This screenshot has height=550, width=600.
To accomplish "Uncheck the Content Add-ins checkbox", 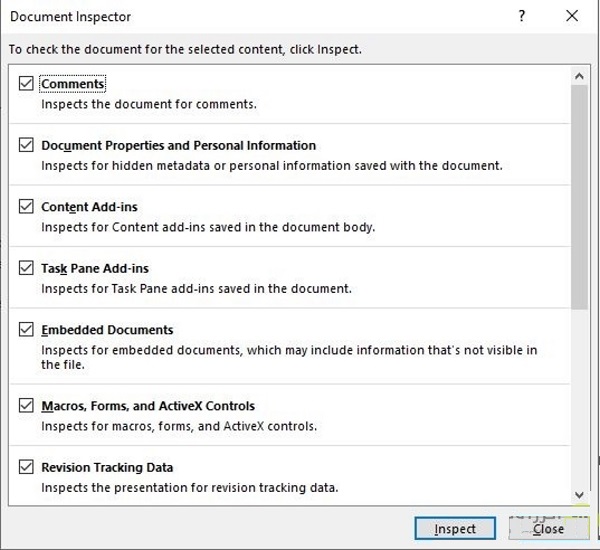I will [x=26, y=207].
